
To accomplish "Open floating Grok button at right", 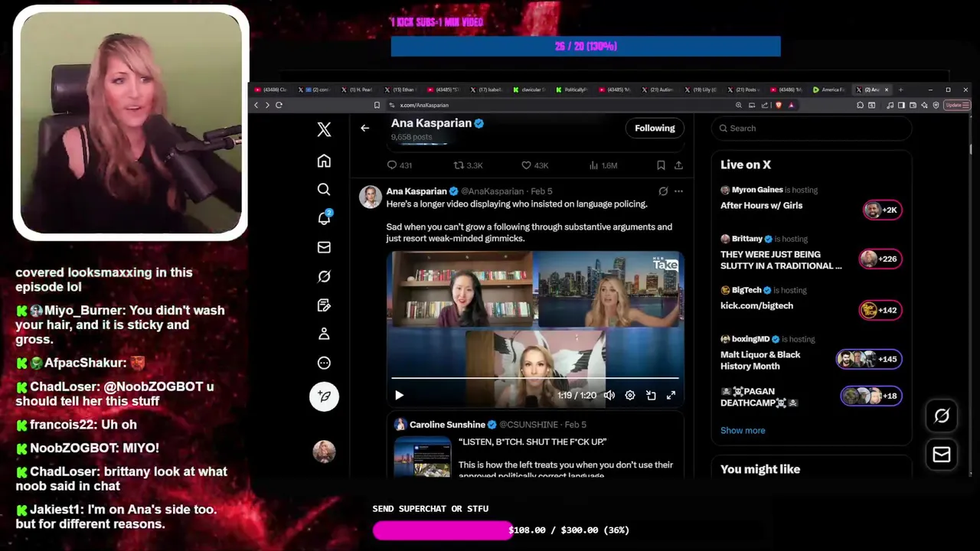I will [942, 416].
